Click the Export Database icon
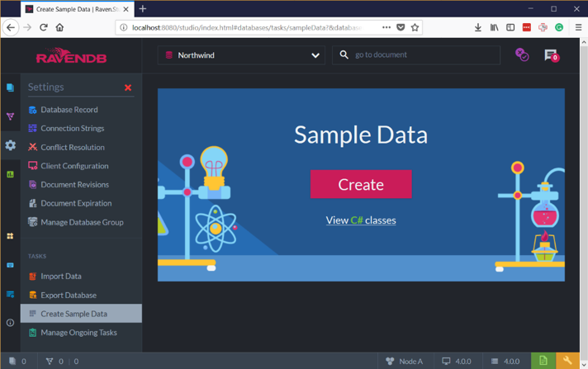The image size is (588, 369). point(33,295)
